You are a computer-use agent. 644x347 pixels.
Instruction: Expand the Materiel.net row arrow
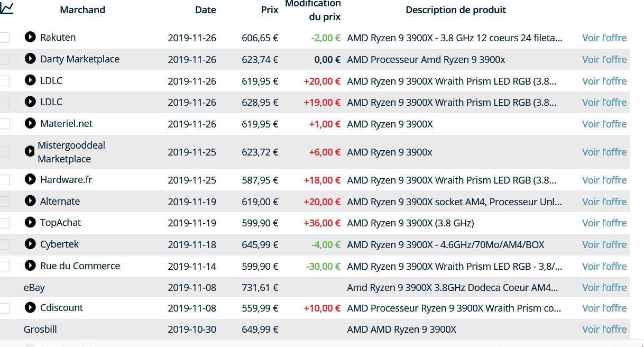[x=30, y=123]
